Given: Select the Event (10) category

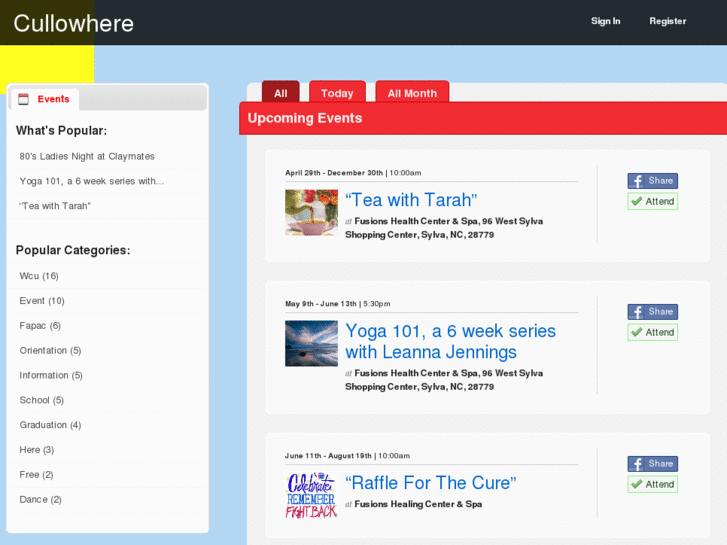Looking at the screenshot, I should point(42,301).
